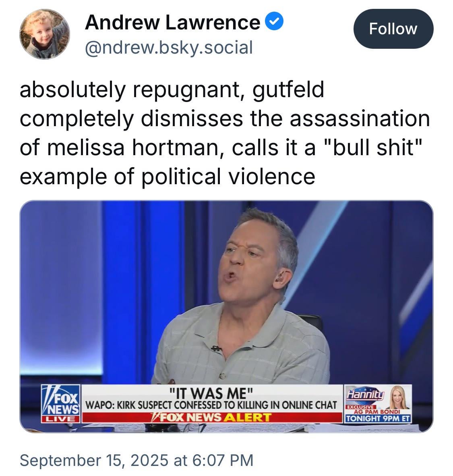The image size is (453, 476).
Task: Click the TONIGHT 9PM ET banner
Action: pyautogui.click(x=378, y=419)
